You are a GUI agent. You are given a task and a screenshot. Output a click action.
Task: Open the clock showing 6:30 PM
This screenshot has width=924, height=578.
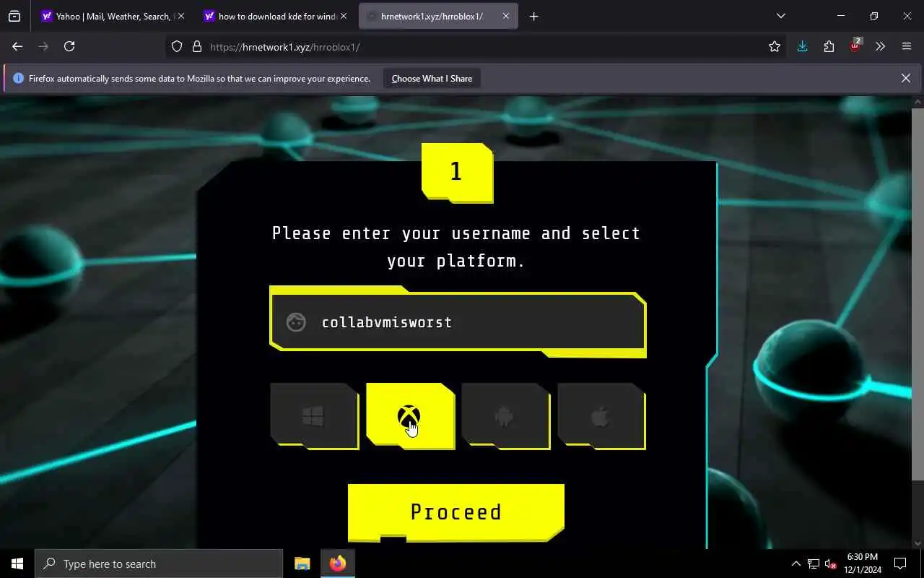pyautogui.click(x=863, y=564)
